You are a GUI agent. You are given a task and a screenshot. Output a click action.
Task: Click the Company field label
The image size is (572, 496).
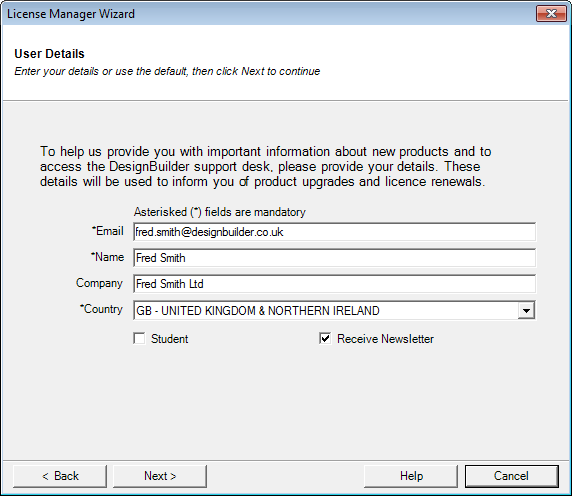pos(99,283)
